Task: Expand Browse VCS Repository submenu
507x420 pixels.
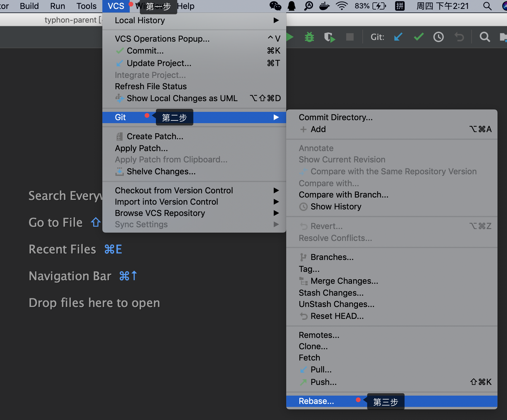Action: (x=194, y=213)
